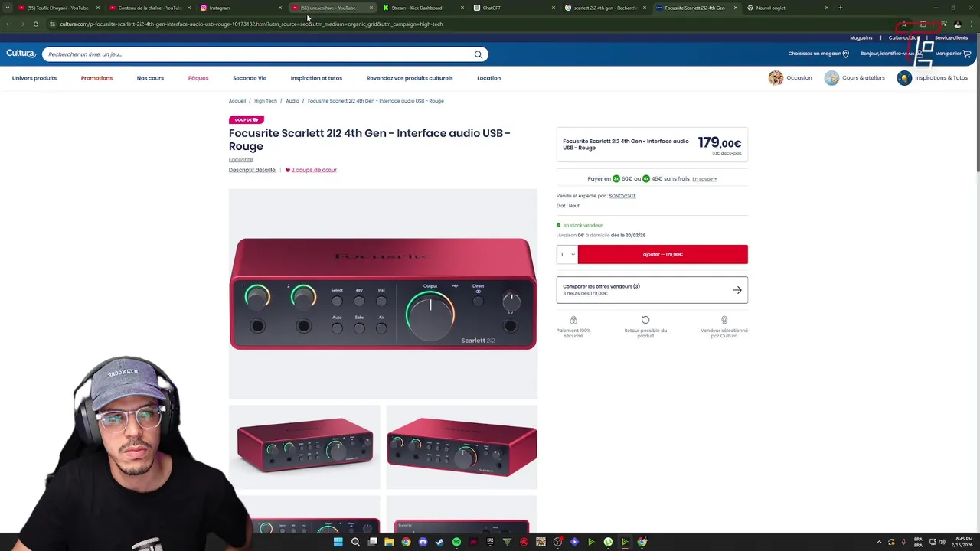The image size is (980, 551).
Task: Open Nos cours menu
Action: [x=150, y=78]
